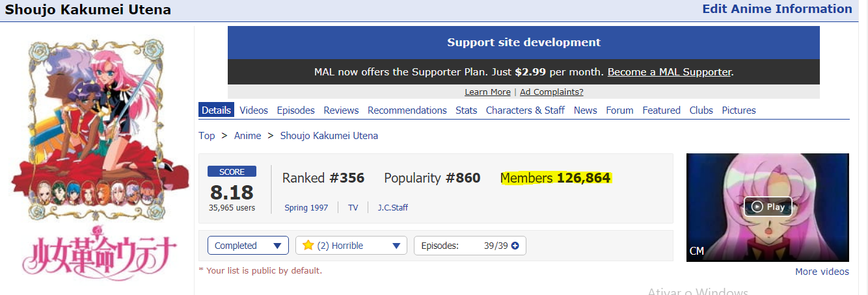Switch to the Videos tab
Viewport: 868px width, 295px height.
(254, 110)
